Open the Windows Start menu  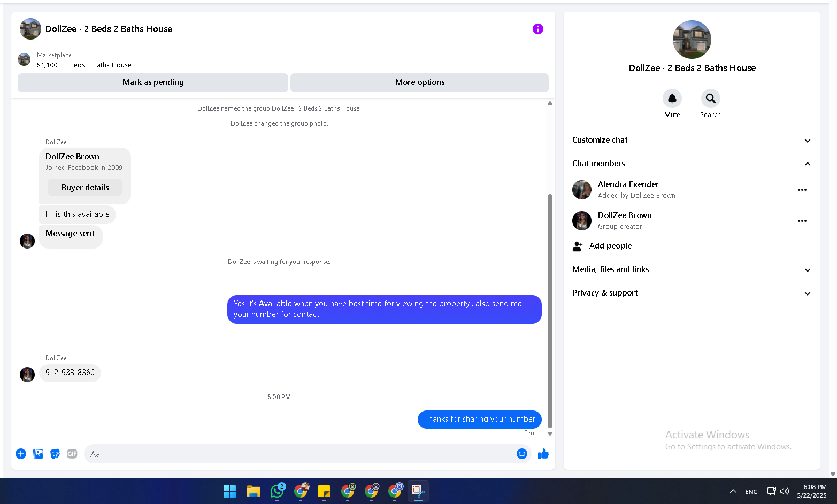(230, 491)
